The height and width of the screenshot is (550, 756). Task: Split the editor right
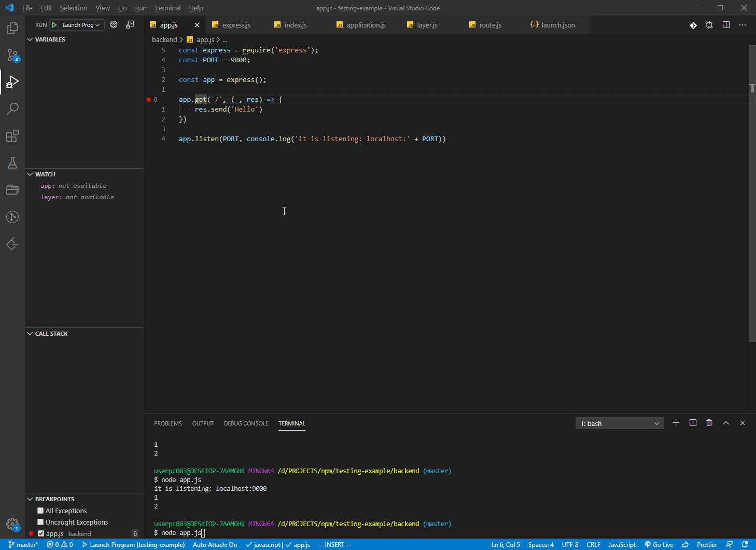click(726, 25)
